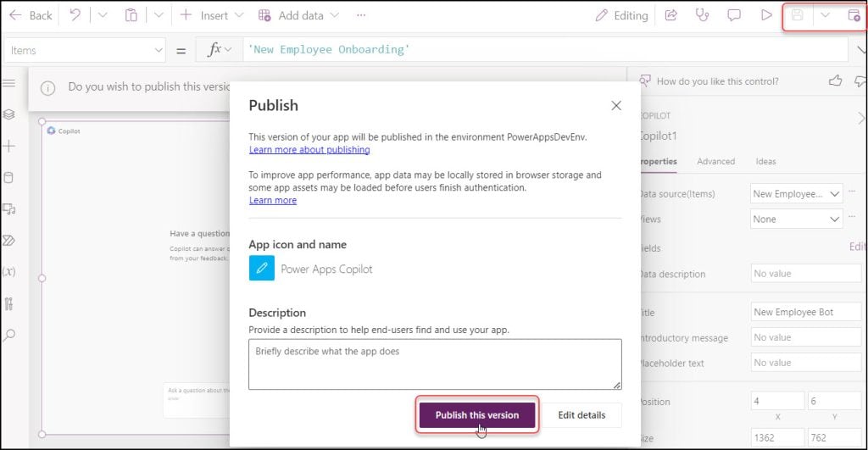
Task: Click the Share app icon
Action: click(671, 15)
